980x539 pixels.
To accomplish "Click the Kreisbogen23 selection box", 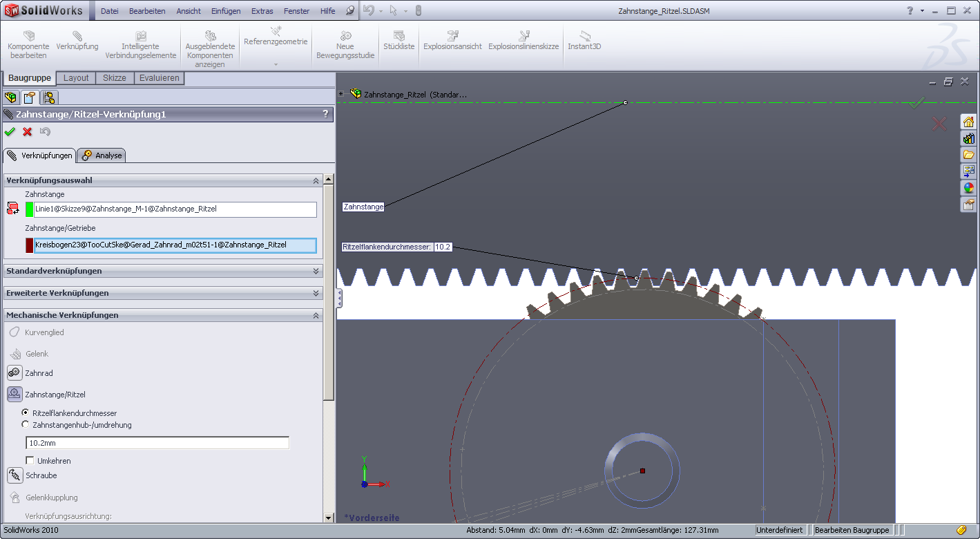I will coord(175,245).
